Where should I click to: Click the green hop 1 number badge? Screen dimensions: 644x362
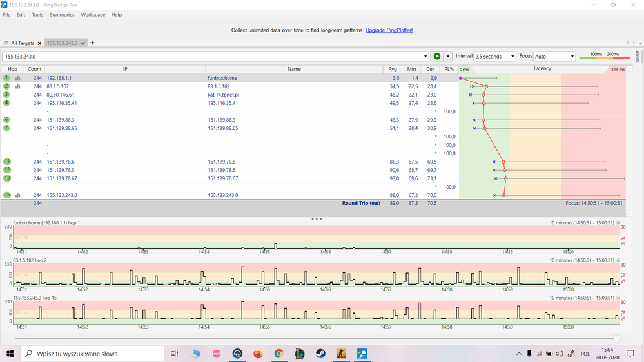coord(6,77)
